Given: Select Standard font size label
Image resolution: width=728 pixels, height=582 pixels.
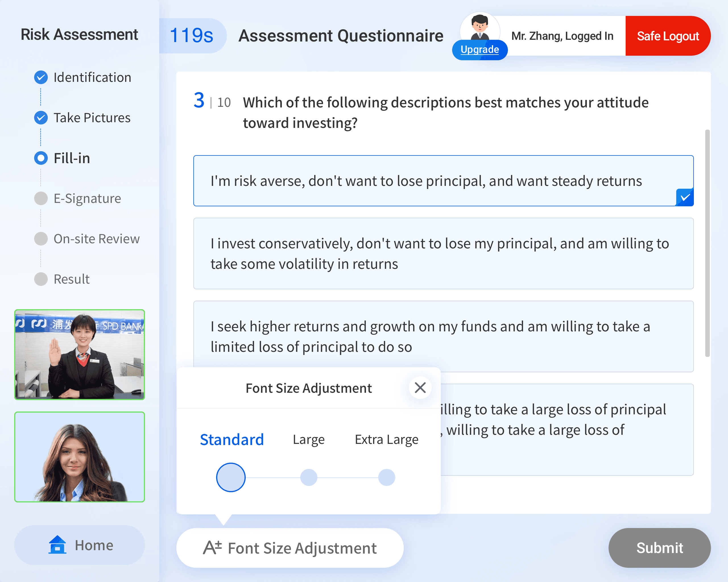Looking at the screenshot, I should 232,440.
